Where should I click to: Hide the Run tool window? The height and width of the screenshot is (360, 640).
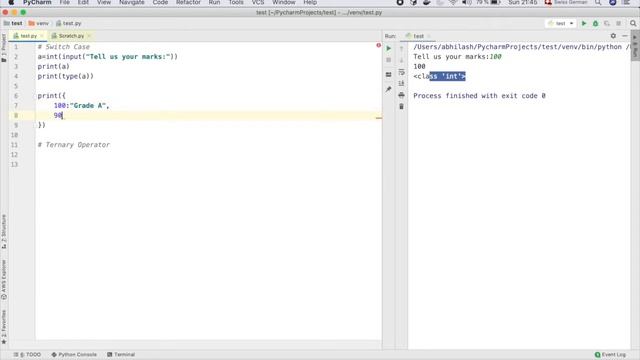pos(625,36)
